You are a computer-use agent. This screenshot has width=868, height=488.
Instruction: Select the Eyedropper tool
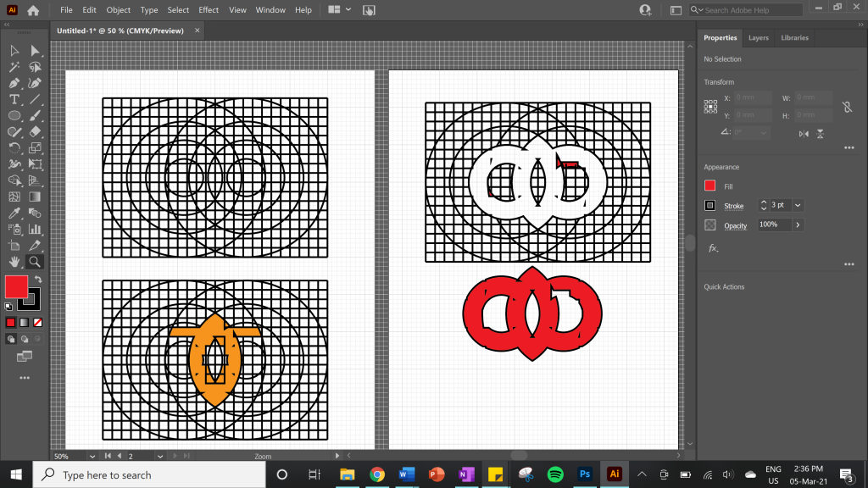pos(14,213)
